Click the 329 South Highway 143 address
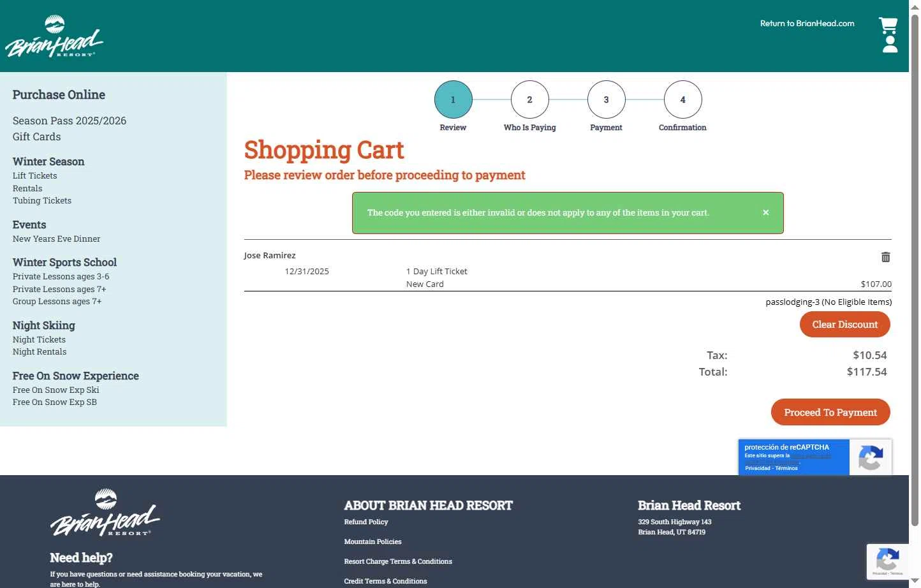The width and height of the screenshot is (921, 588). (675, 522)
